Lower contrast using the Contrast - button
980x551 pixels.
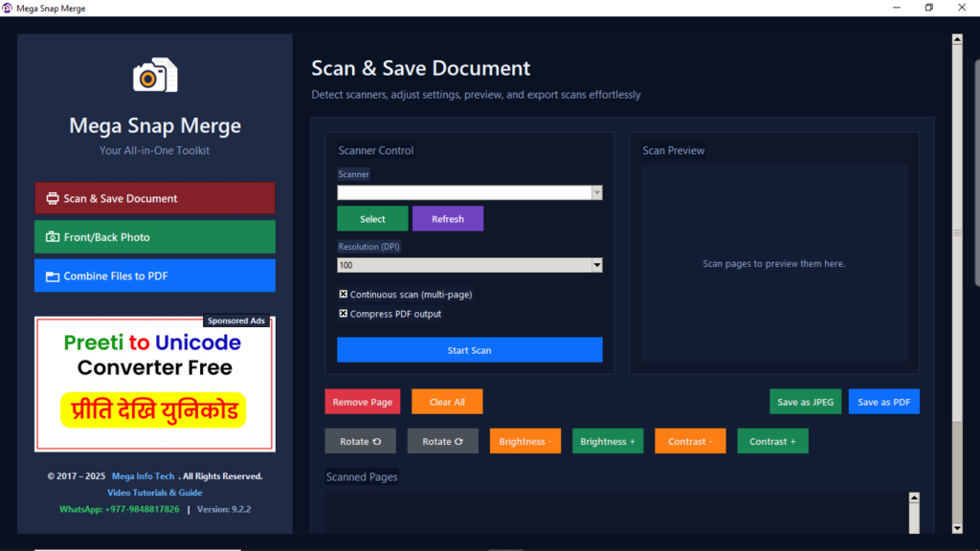690,441
